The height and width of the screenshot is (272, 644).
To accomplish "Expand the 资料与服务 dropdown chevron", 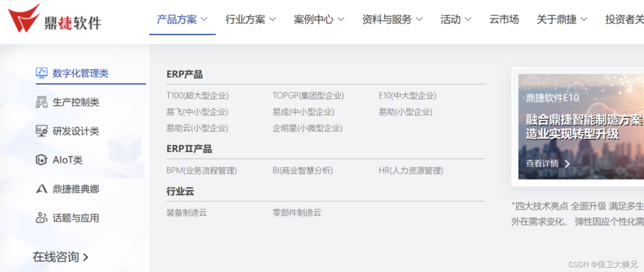I will click(x=419, y=19).
